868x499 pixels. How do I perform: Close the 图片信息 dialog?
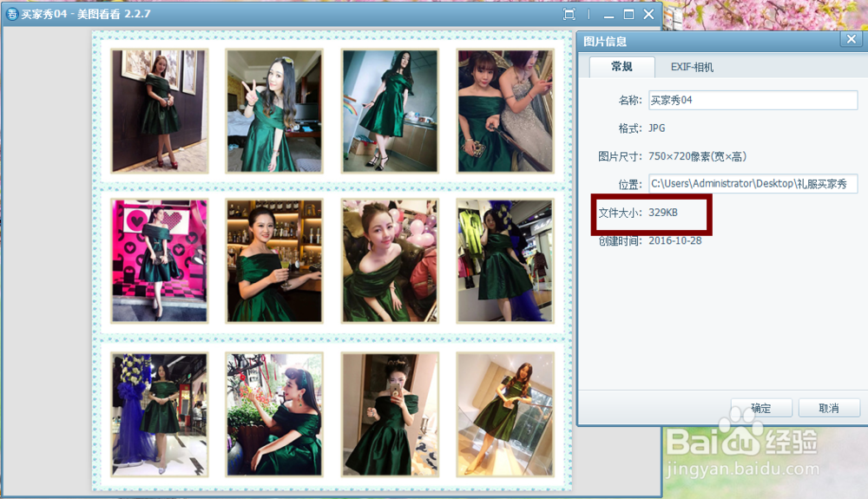(x=852, y=39)
